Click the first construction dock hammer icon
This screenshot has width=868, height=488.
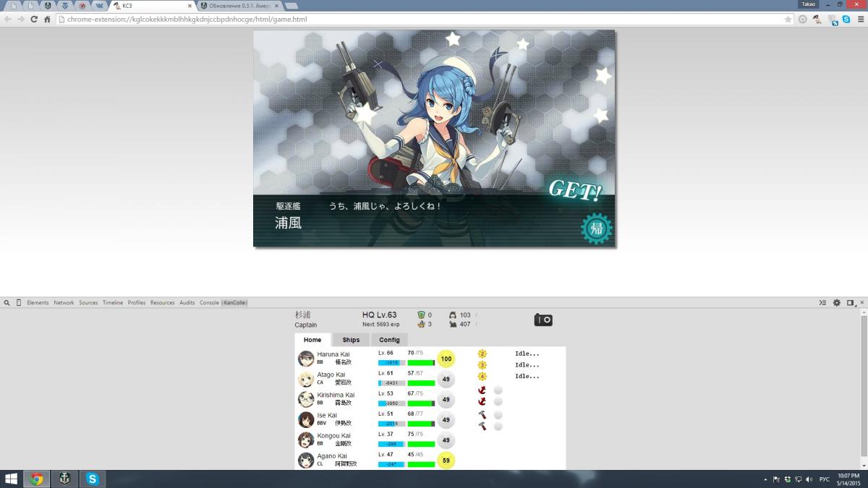(x=482, y=415)
